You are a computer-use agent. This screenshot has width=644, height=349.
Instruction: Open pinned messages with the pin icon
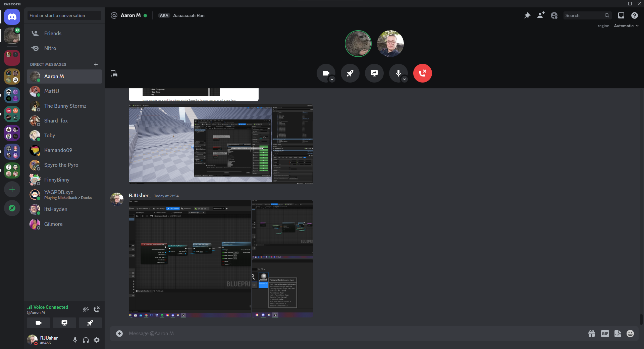click(x=527, y=15)
